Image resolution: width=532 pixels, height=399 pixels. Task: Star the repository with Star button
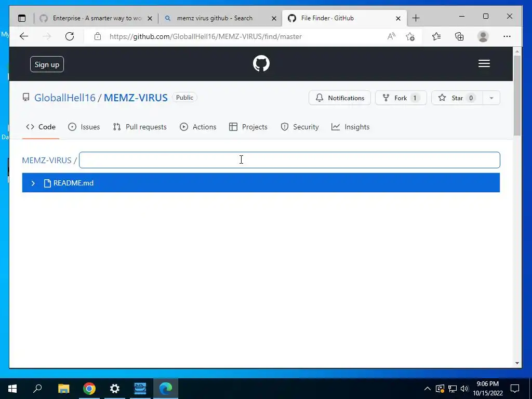coord(457,98)
